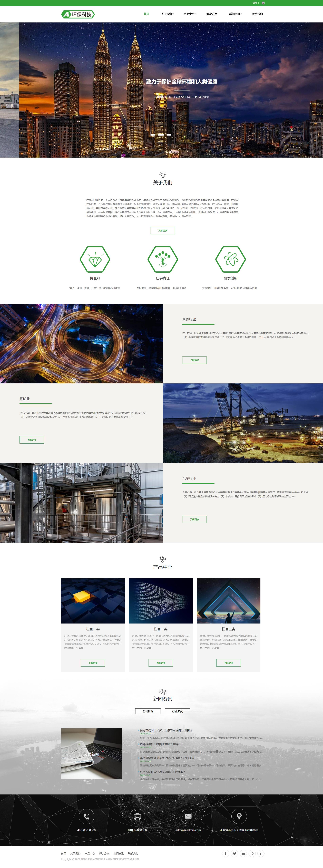The image size is (323, 868).
Task: Click the diamond 价值观 hexagon icon
Action: [x=95, y=259]
